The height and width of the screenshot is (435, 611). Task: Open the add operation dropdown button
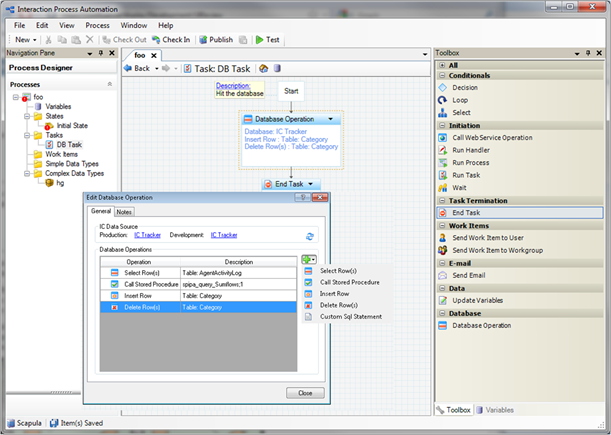(x=310, y=260)
